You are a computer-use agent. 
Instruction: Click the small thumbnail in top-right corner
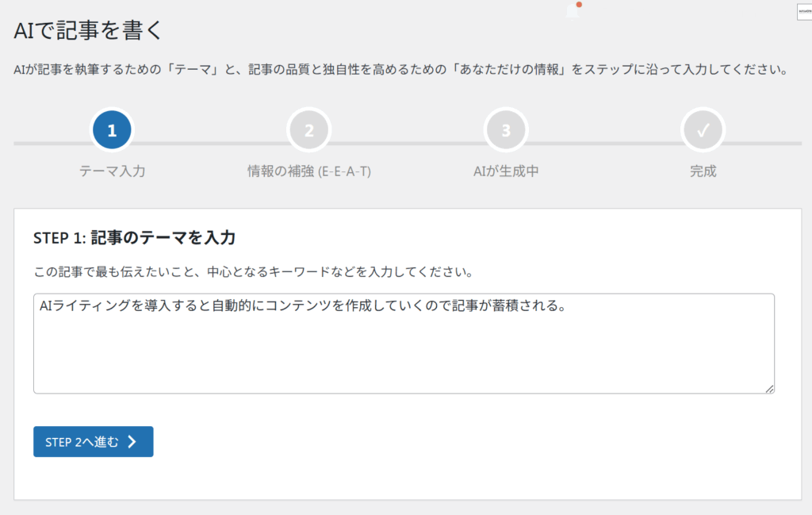[804, 12]
